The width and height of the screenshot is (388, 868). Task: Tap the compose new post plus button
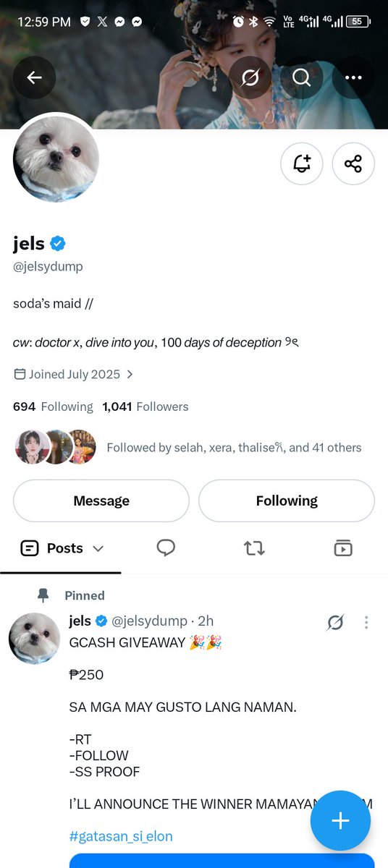point(340,820)
